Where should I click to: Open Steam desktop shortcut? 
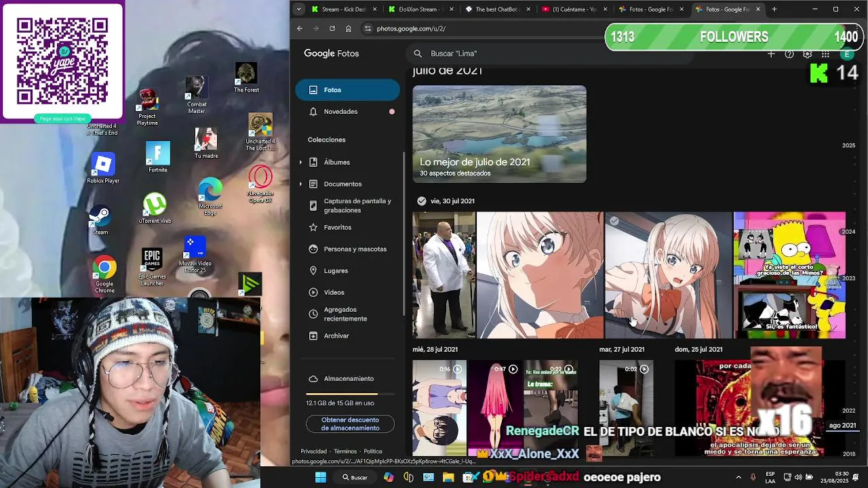100,220
